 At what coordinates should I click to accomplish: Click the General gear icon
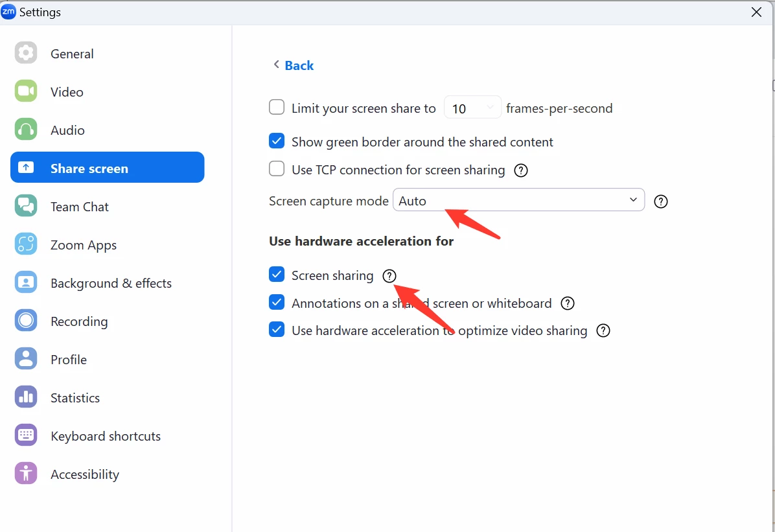click(x=26, y=53)
